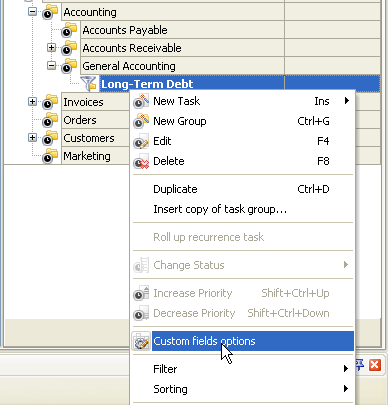This screenshot has width=388, height=405.
Task: Click the Custom fields options icon
Action: [141, 341]
